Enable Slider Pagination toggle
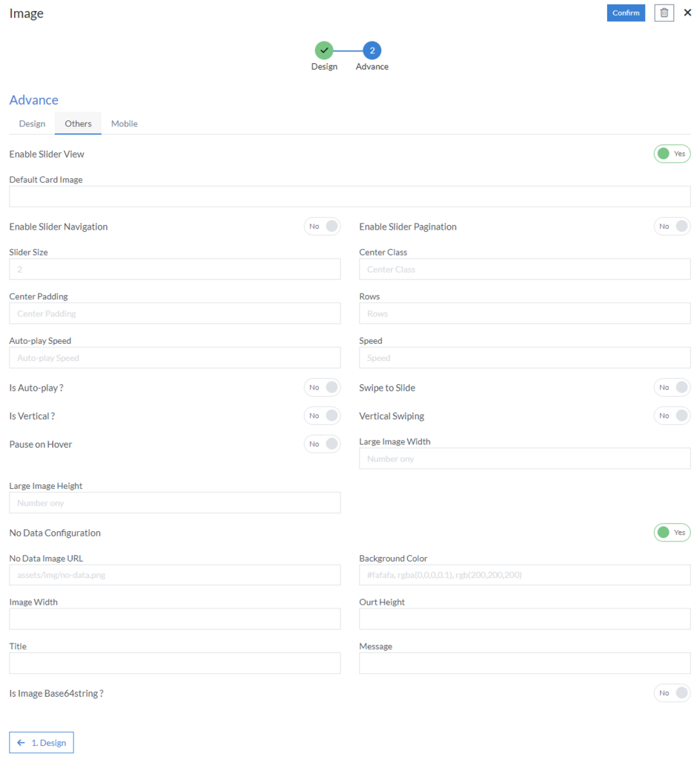Image resolution: width=700 pixels, height=760 pixels. pyautogui.click(x=672, y=227)
